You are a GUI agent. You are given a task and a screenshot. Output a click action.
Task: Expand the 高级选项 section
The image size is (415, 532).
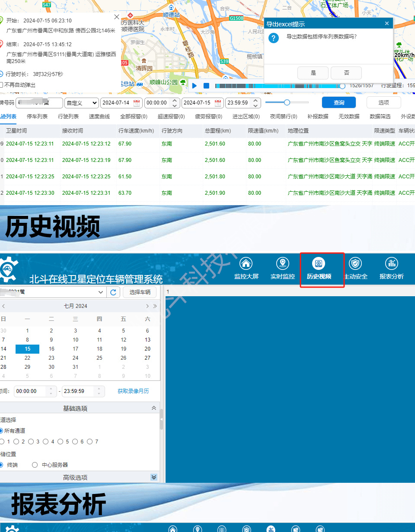pos(153,477)
